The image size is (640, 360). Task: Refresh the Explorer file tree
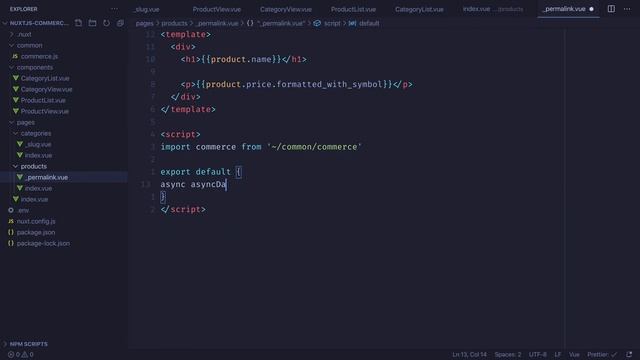pyautogui.click(x=107, y=23)
